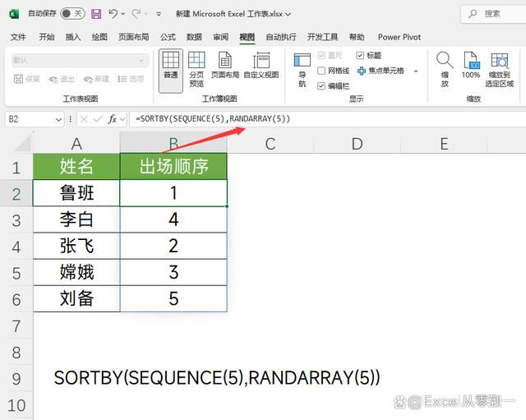
Task: Click the 出场顺序 header cell
Action: (173, 166)
